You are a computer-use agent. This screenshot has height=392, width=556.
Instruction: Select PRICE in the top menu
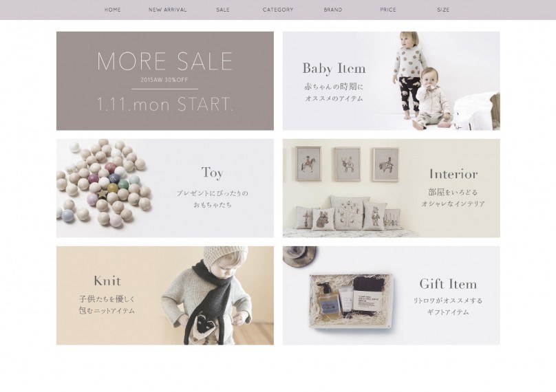pyautogui.click(x=388, y=10)
